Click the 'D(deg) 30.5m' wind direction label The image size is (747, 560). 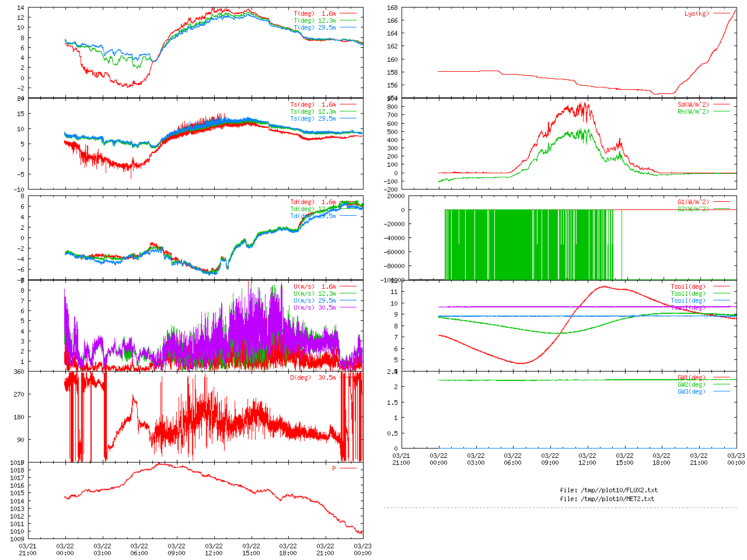(313, 378)
